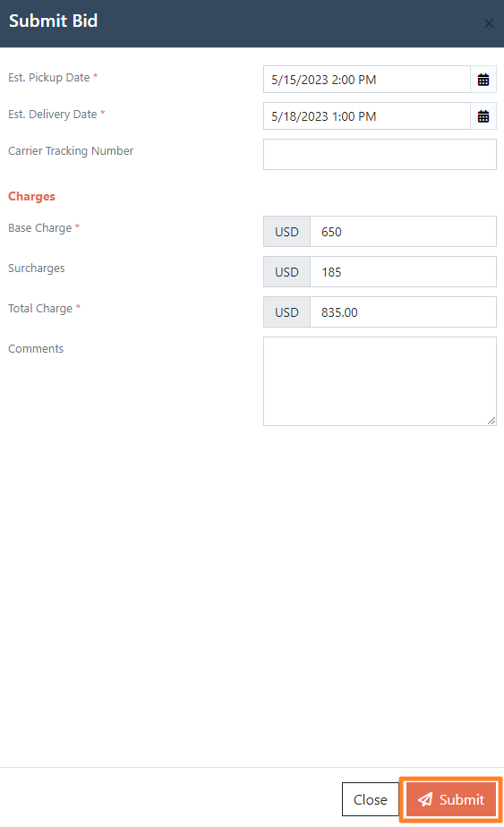Focus the Est. Pickup Date text field
This screenshot has width=504, height=827.
click(x=367, y=80)
